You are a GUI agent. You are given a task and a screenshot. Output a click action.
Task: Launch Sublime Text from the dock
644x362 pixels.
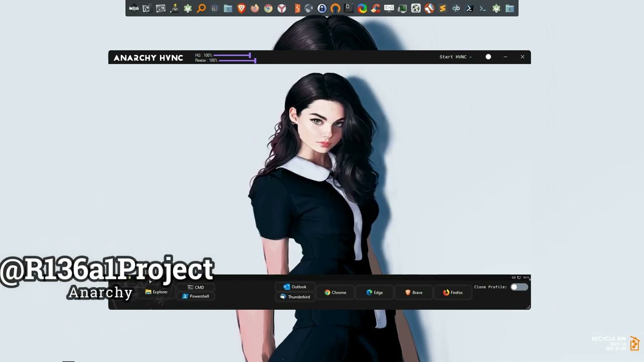point(443,8)
